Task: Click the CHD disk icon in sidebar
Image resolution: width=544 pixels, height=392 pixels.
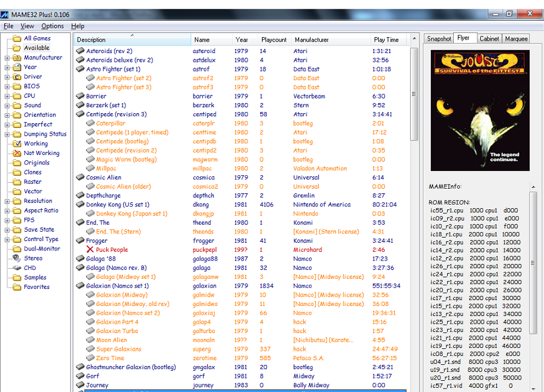Action: (x=16, y=268)
